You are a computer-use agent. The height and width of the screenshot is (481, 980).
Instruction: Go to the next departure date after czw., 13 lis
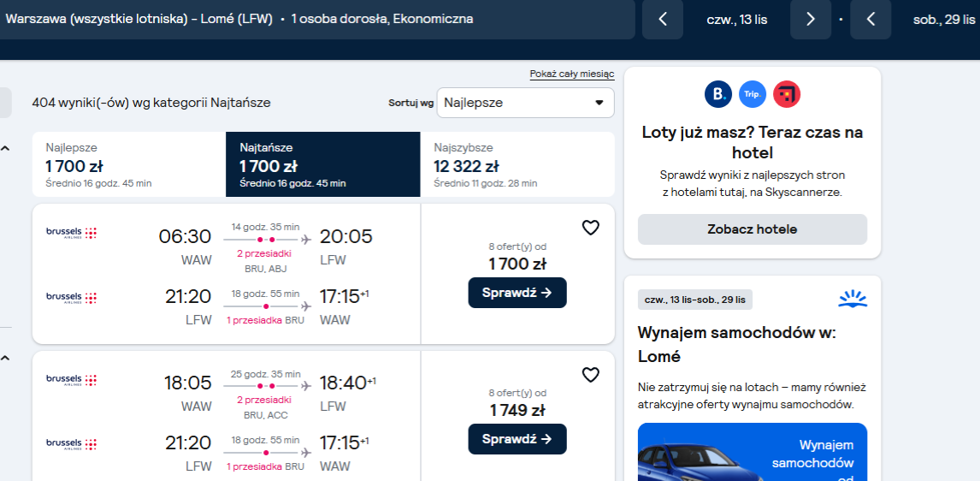(811, 20)
